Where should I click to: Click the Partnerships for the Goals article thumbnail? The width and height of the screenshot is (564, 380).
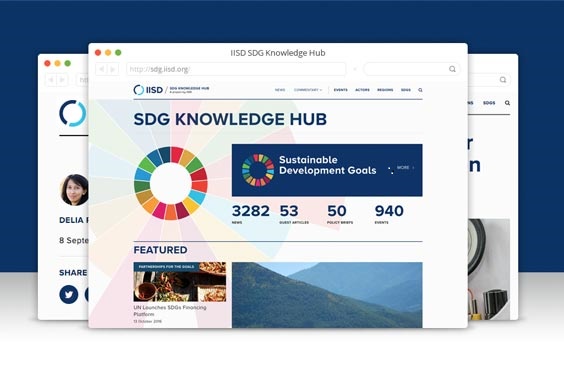[179, 282]
